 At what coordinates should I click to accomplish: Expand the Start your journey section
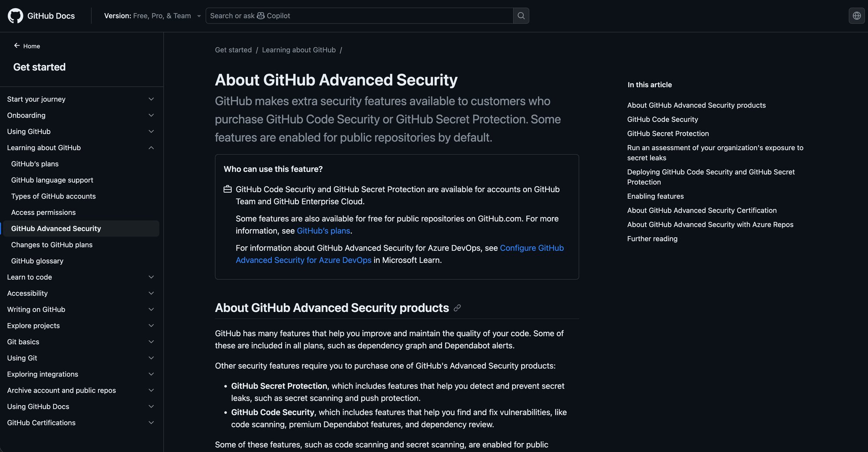pyautogui.click(x=151, y=99)
